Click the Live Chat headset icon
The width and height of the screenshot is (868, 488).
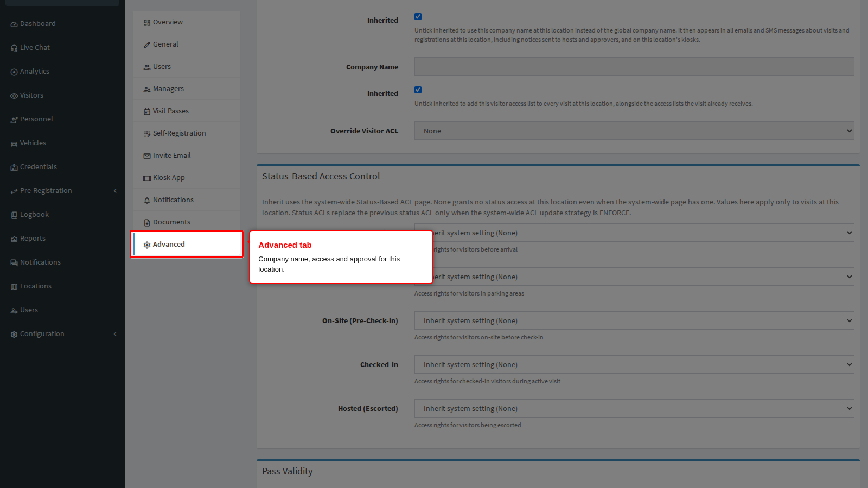14,48
